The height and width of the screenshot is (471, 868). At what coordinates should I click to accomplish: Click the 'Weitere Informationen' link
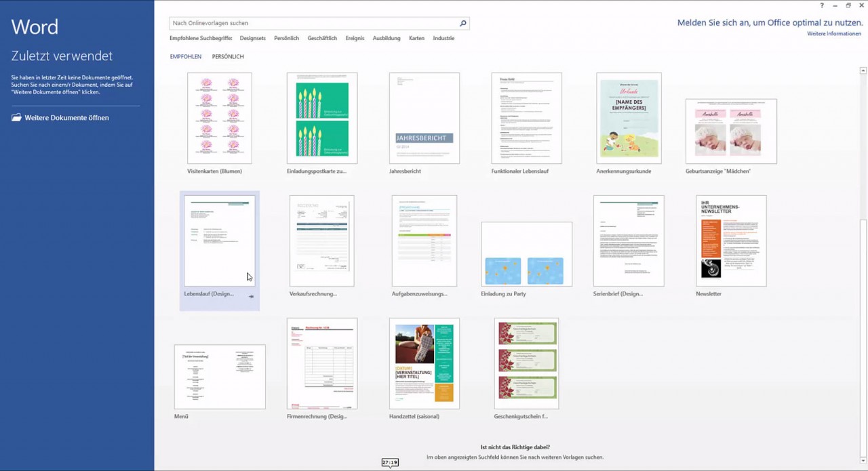[833, 33]
